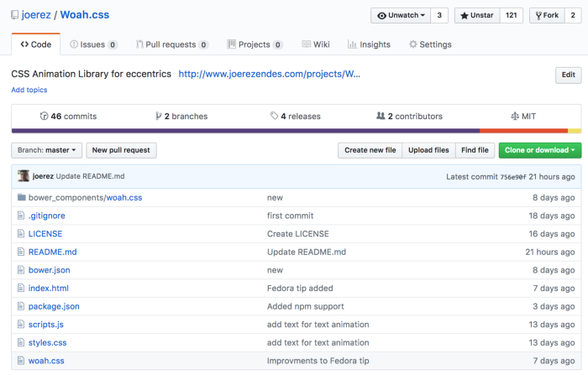This screenshot has height=375, width=588.
Task: Open the joerezendes.com project URL
Action: [x=270, y=74]
